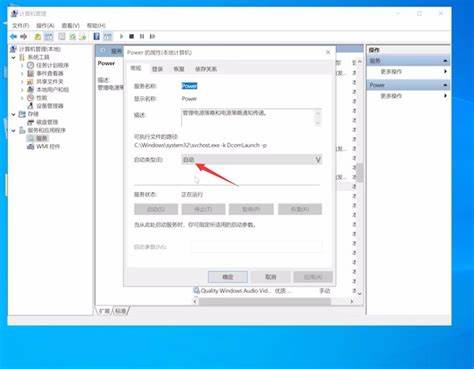Select 存储 in the tree
The image size is (474, 369).
click(x=33, y=114)
